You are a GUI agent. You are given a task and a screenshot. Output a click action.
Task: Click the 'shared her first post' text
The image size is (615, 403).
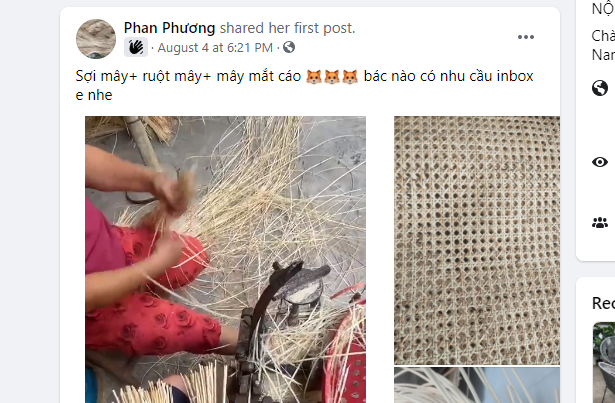[x=287, y=28]
